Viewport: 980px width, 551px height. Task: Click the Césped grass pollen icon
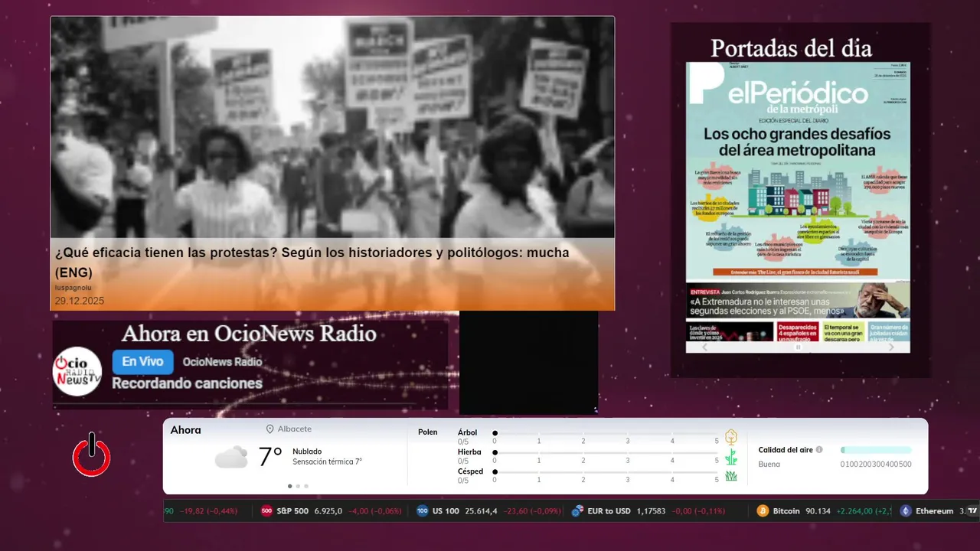click(x=731, y=476)
